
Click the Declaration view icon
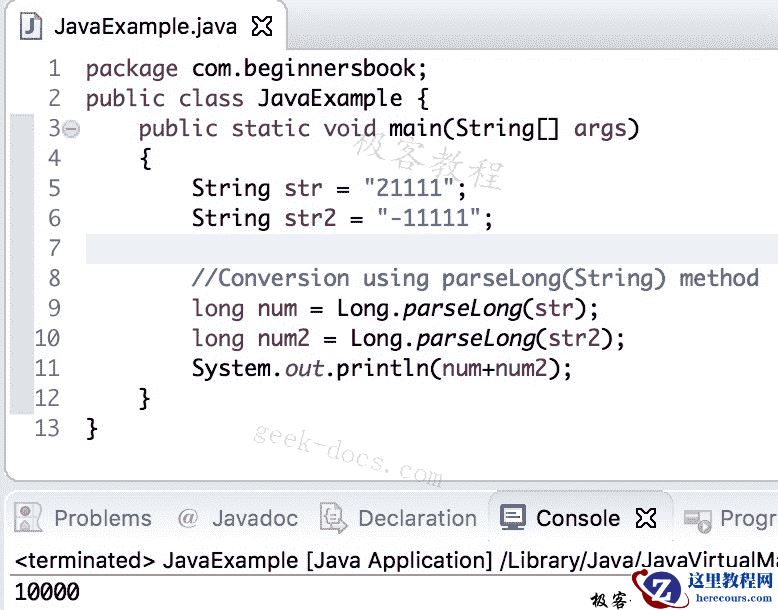click(x=333, y=518)
